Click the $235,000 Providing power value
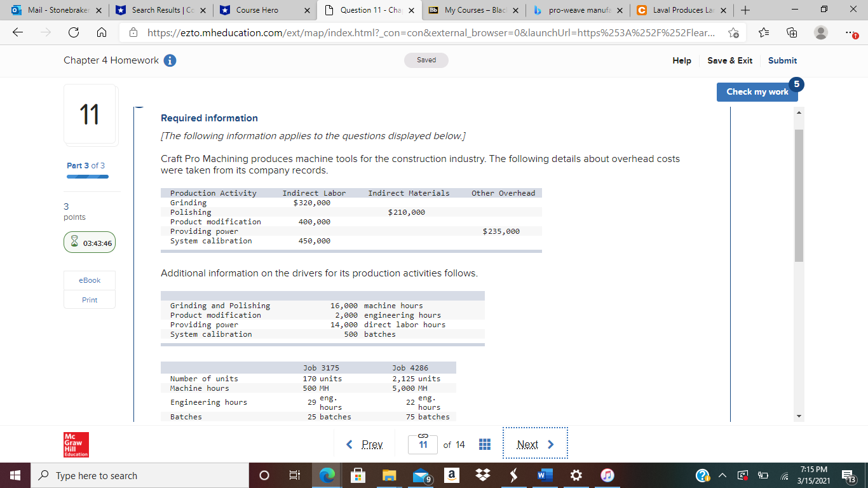Viewport: 868px width, 488px height. pyautogui.click(x=501, y=231)
